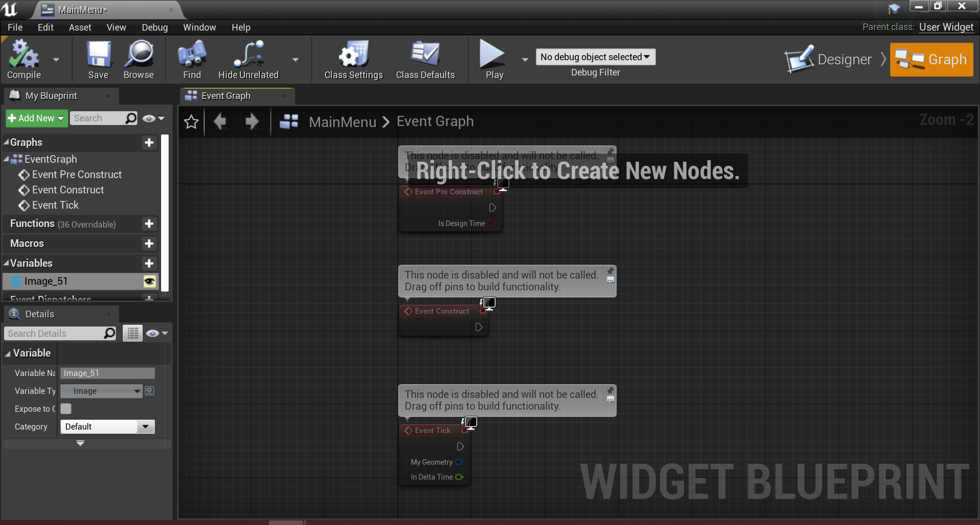The image size is (980, 525).
Task: Toggle property matrix grid view in Details
Action: [x=133, y=334]
